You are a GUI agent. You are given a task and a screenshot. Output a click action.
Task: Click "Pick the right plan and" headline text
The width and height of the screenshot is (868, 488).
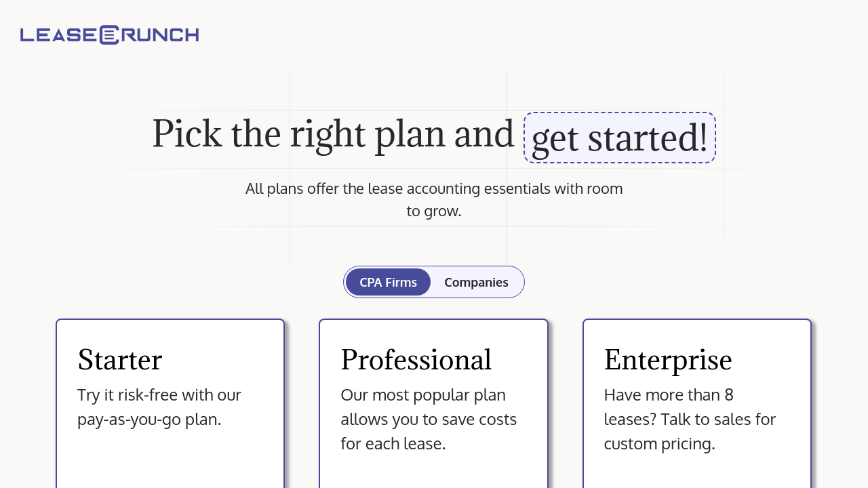(333, 134)
